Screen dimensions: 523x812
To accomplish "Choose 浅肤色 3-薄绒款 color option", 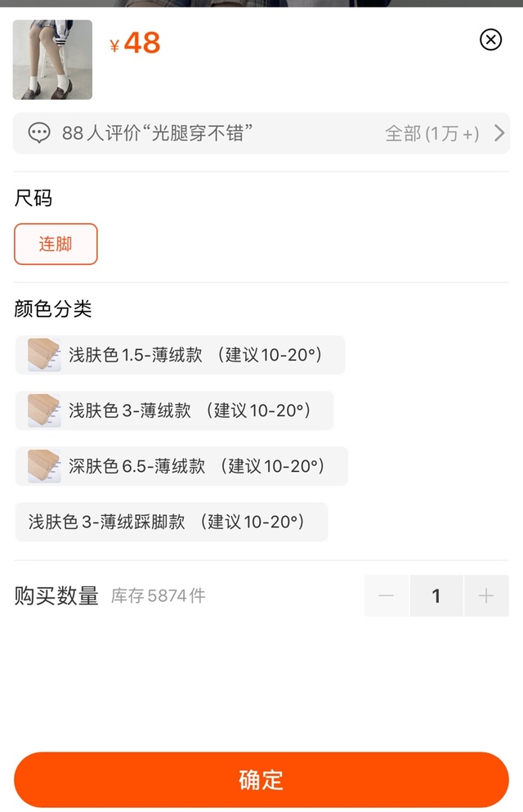I will coord(189,410).
